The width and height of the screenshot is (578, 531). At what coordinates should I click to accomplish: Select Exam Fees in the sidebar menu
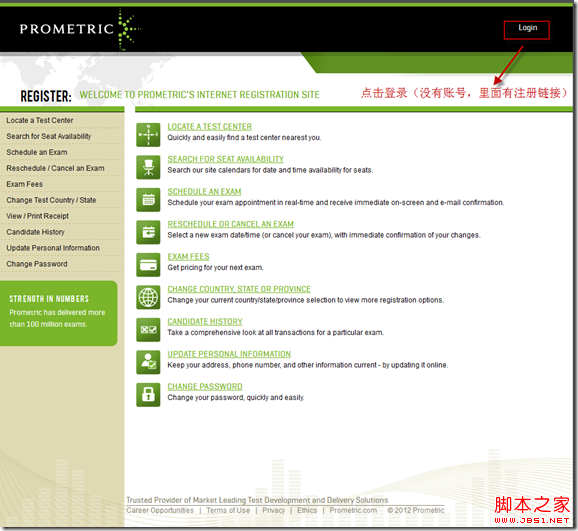click(x=25, y=184)
